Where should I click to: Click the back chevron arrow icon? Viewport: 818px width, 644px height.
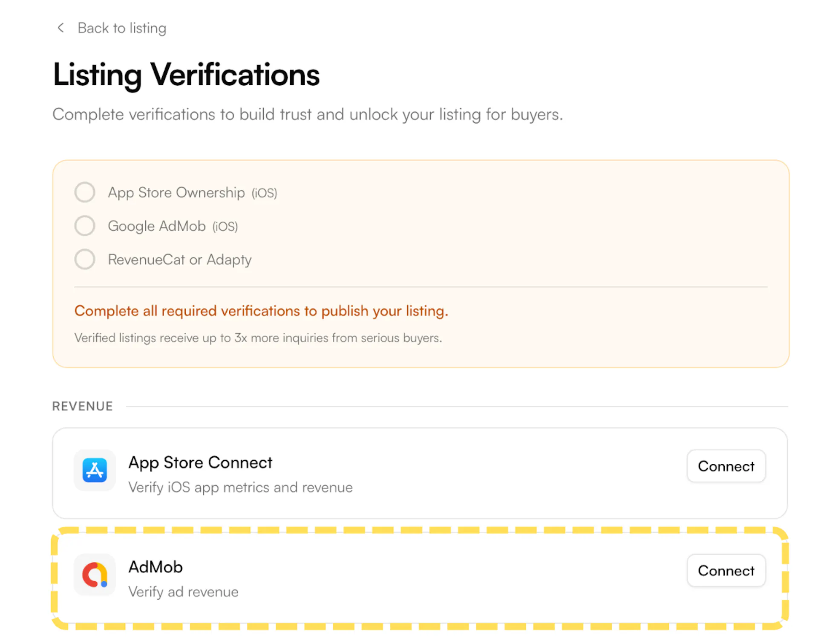coord(60,28)
